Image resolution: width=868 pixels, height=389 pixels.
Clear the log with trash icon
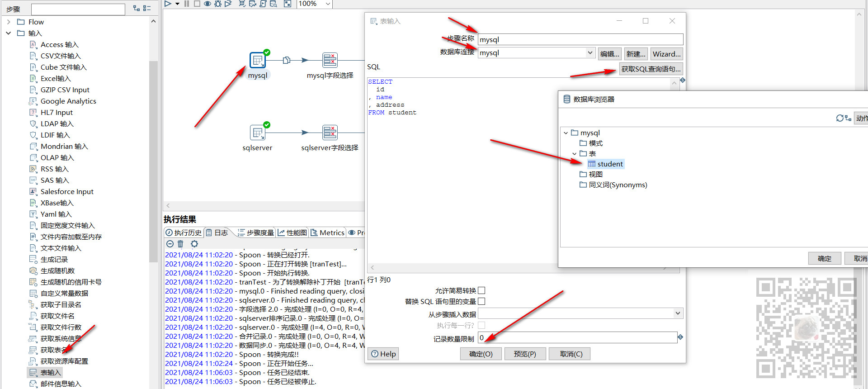[x=180, y=244]
